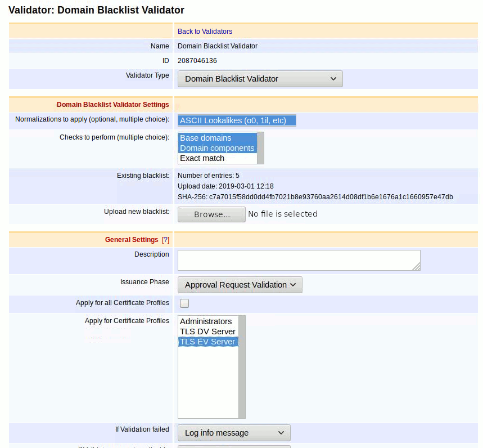Select the TLS DV Server profile

(x=207, y=331)
